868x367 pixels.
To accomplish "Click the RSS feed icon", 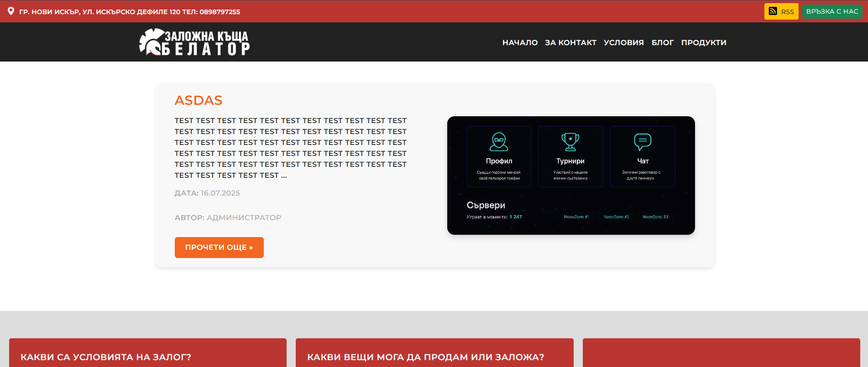I will click(773, 11).
